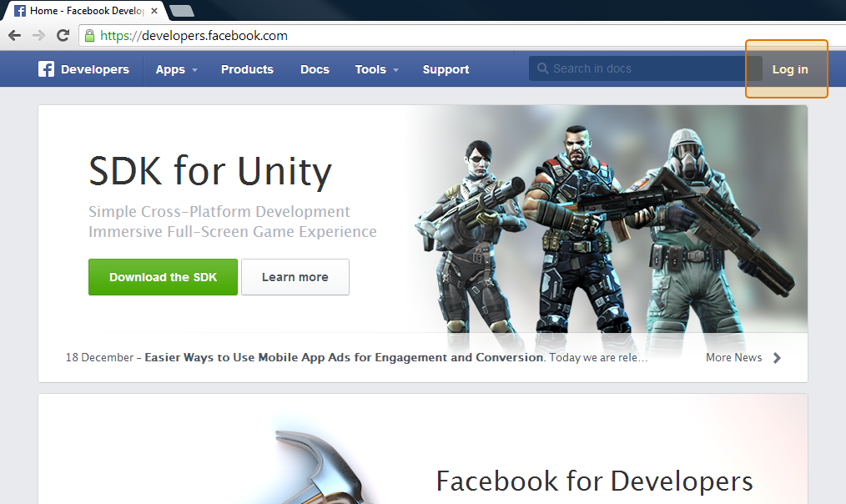The height and width of the screenshot is (504, 846).
Task: Click the 18 December date text
Action: tap(99, 357)
